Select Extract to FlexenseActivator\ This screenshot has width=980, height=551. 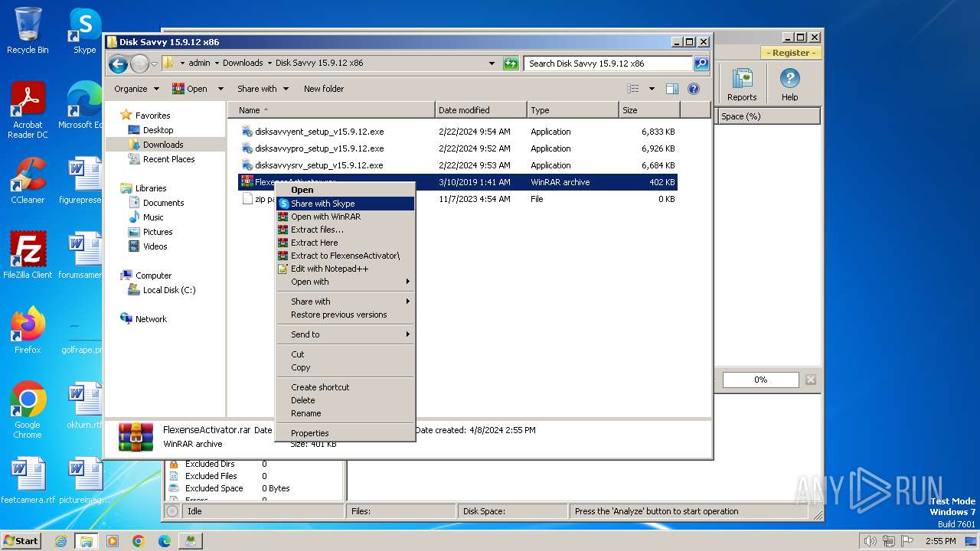pos(345,256)
